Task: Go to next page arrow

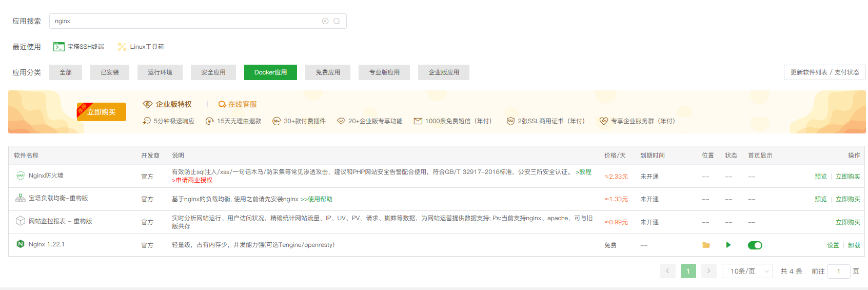Action: 709,271
